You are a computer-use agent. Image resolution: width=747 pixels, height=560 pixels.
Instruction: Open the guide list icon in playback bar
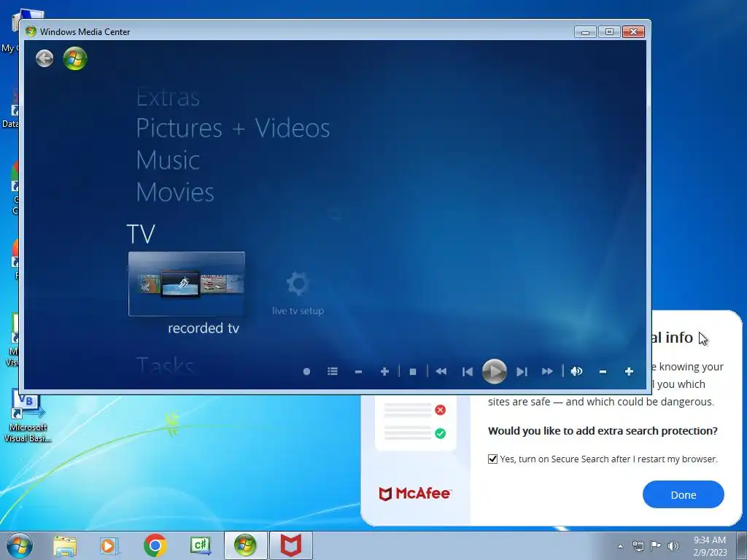[x=333, y=371]
